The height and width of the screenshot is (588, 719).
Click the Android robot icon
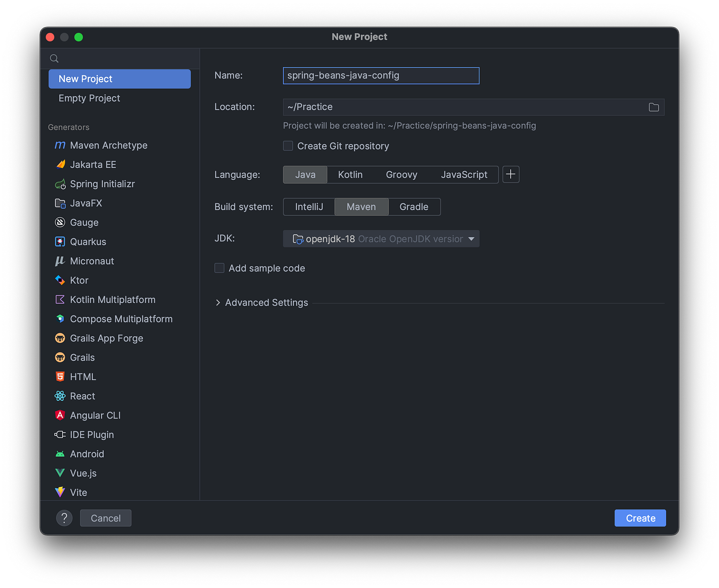click(x=60, y=454)
